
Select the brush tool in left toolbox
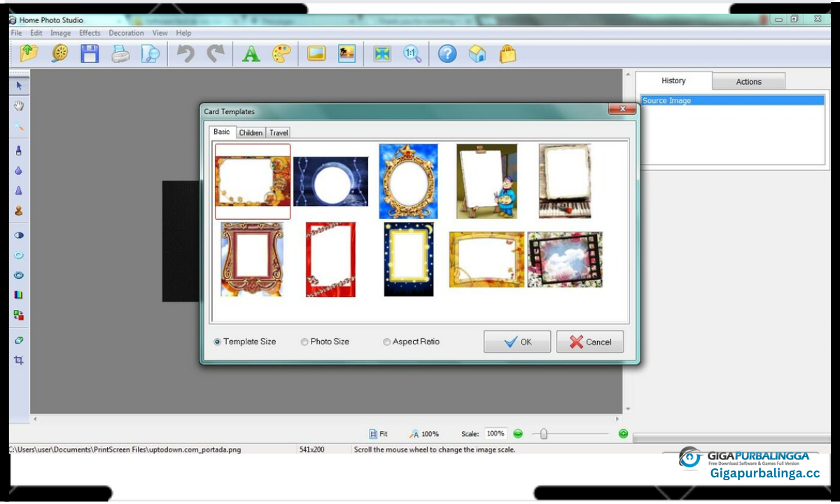[x=19, y=150]
